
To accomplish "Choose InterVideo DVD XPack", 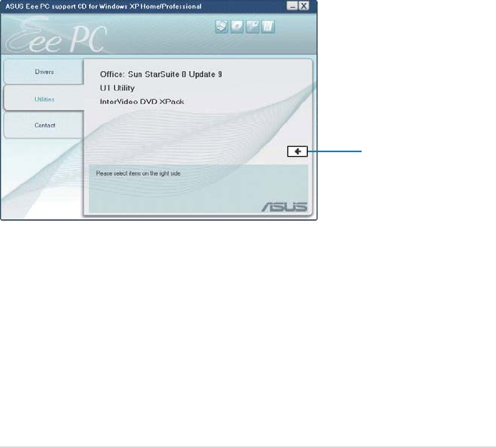I will 141,101.
